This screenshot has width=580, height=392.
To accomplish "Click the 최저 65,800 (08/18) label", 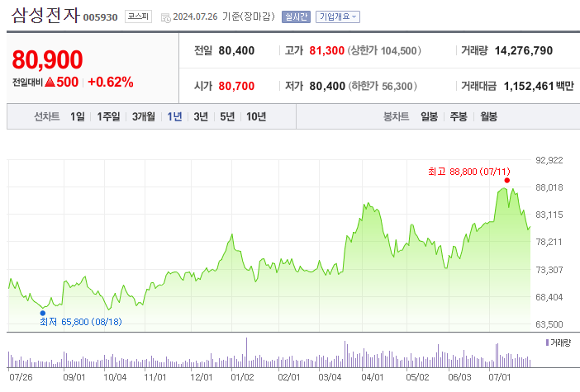I will [x=81, y=322].
